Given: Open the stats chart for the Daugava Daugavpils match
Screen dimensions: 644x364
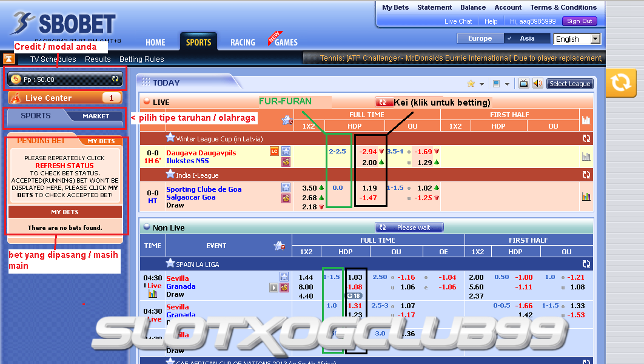Looking at the screenshot, I should [x=586, y=157].
